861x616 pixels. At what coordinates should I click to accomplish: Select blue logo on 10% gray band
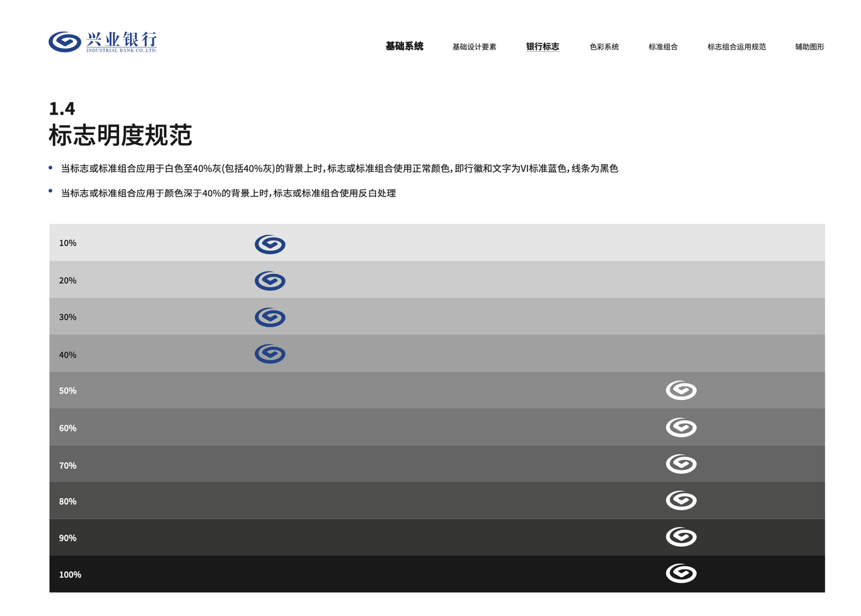pos(270,244)
